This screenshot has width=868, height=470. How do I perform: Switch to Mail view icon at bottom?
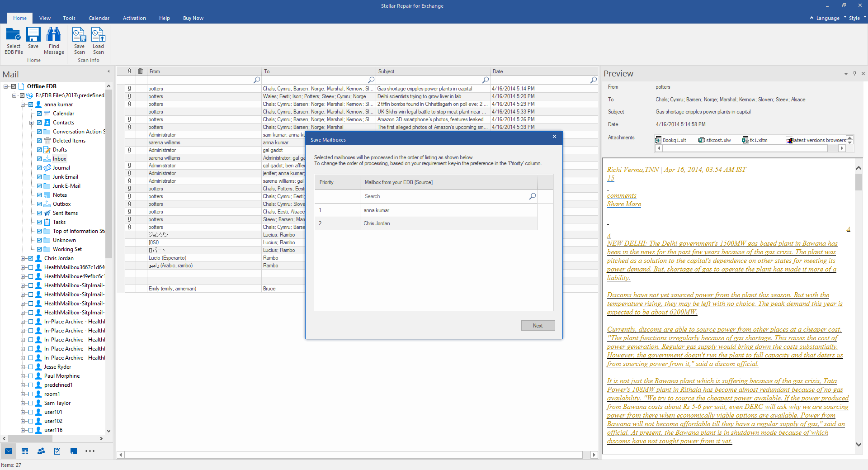click(x=9, y=451)
